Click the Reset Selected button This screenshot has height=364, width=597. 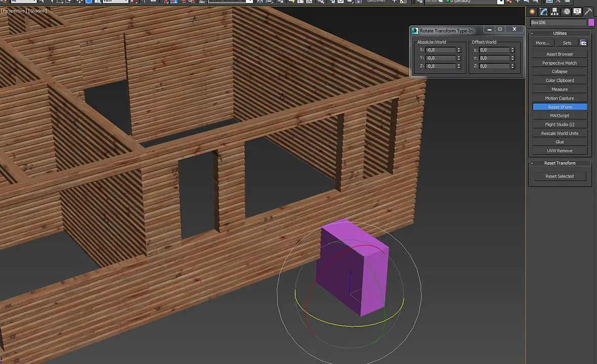559,176
